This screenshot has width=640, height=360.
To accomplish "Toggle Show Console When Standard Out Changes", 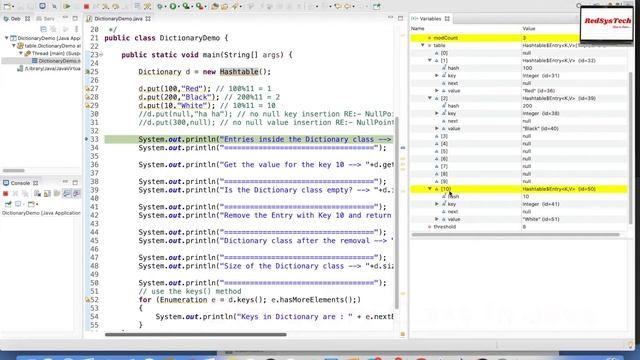I will click(x=67, y=193).
